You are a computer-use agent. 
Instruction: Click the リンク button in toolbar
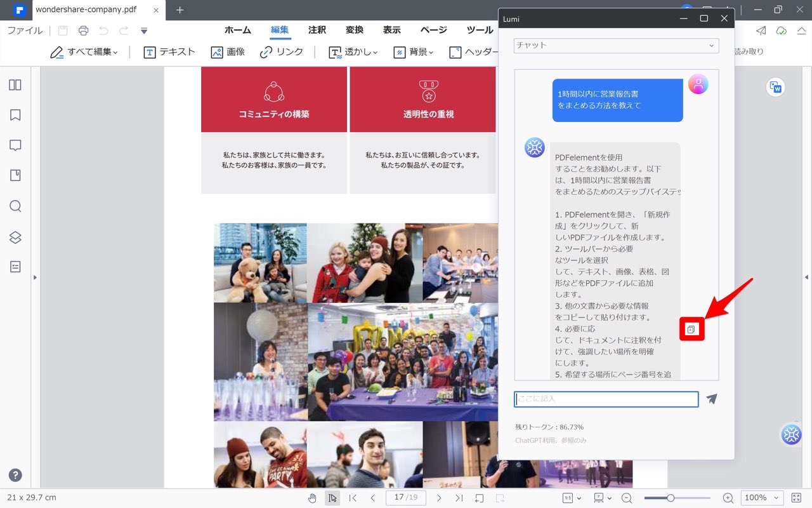pyautogui.click(x=282, y=52)
